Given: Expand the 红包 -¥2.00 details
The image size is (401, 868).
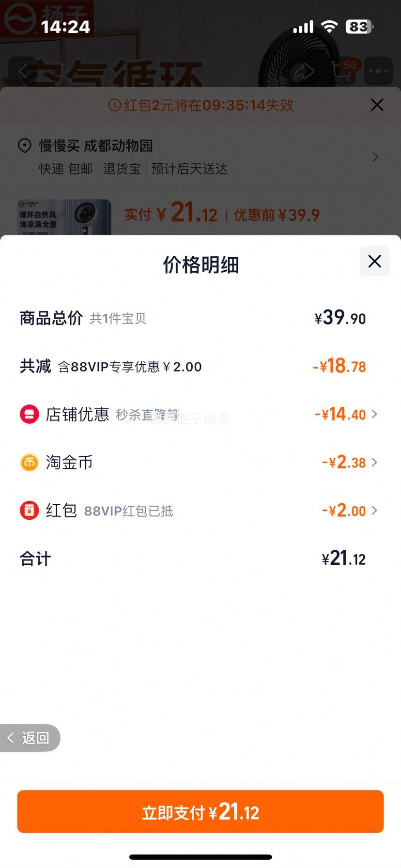Looking at the screenshot, I should click(350, 511).
